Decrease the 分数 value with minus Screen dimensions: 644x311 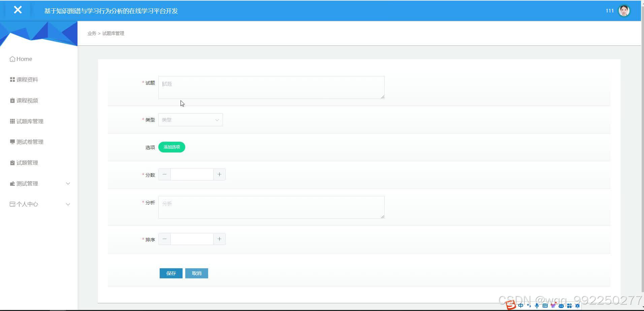164,174
